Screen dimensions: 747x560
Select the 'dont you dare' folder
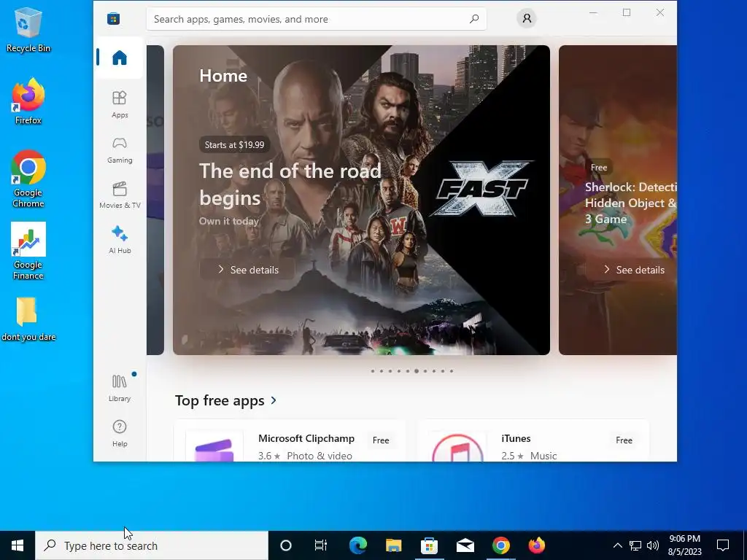click(x=28, y=319)
